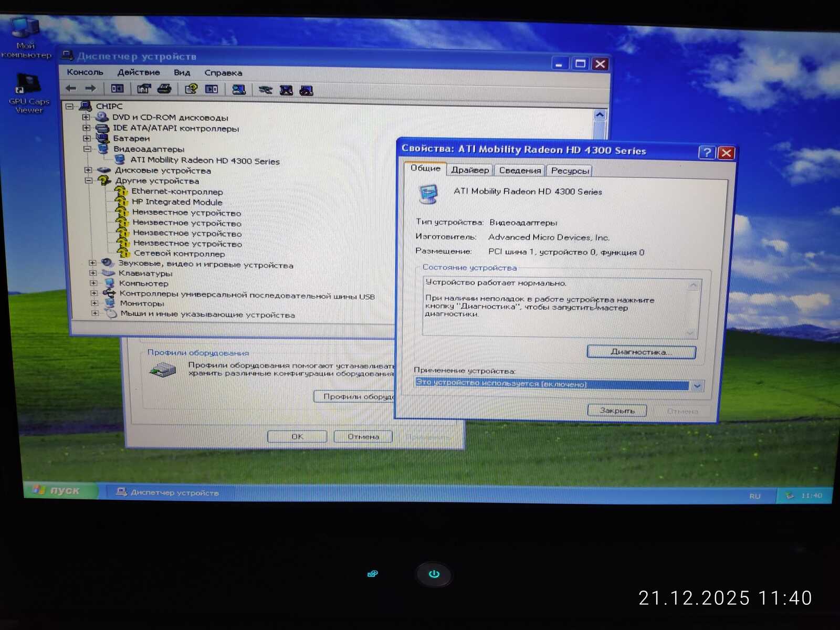
Task: Open the Справка menu
Action: (223, 73)
